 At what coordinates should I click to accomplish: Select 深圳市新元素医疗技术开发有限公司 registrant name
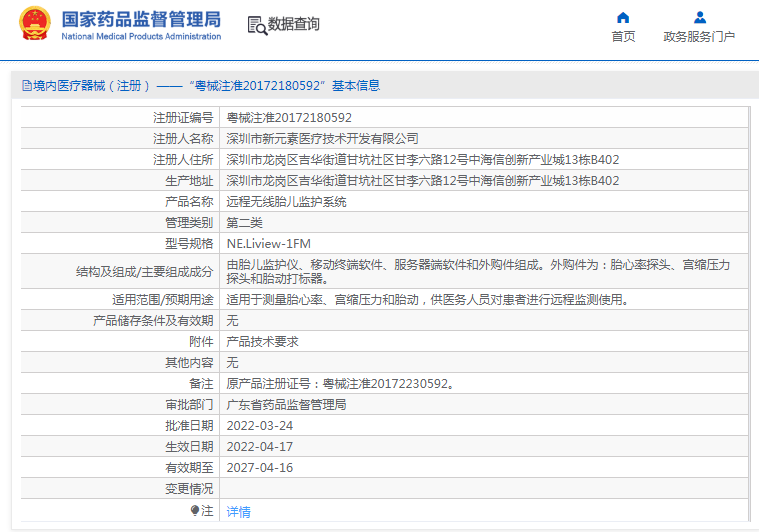tap(322, 139)
